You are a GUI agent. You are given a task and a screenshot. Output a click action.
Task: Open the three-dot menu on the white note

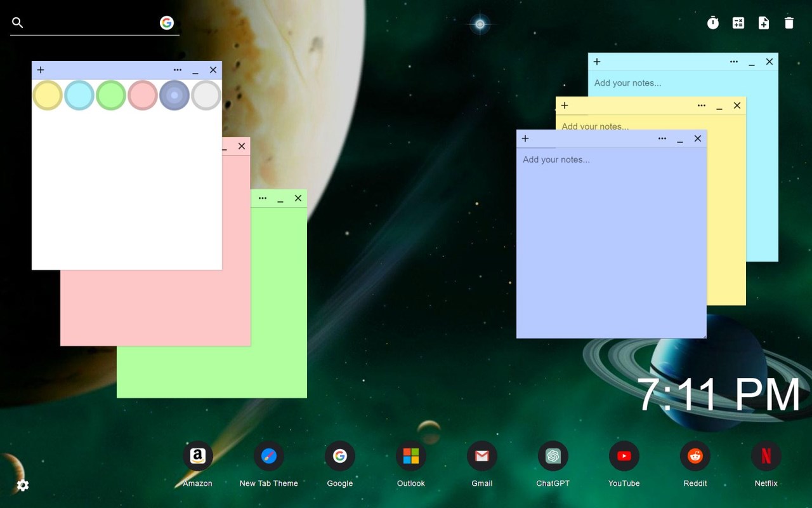tap(178, 70)
